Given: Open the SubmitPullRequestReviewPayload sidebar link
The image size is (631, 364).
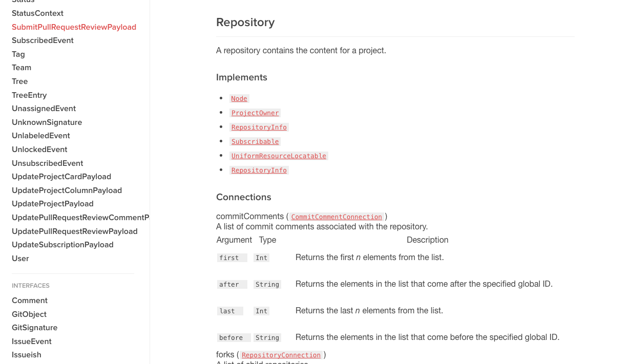Looking at the screenshot, I should click(x=74, y=27).
